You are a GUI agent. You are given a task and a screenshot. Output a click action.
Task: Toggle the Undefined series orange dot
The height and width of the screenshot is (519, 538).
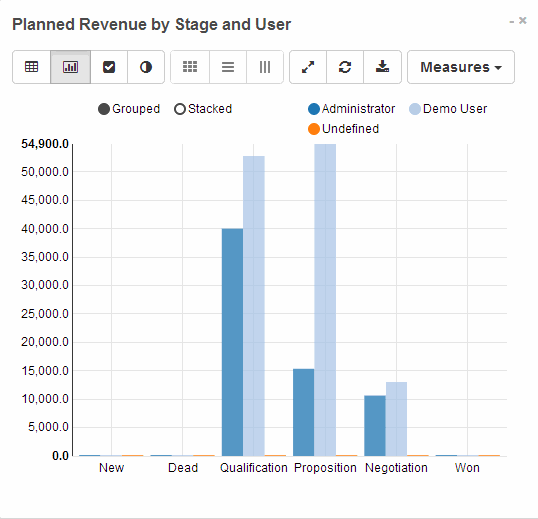[x=314, y=129]
